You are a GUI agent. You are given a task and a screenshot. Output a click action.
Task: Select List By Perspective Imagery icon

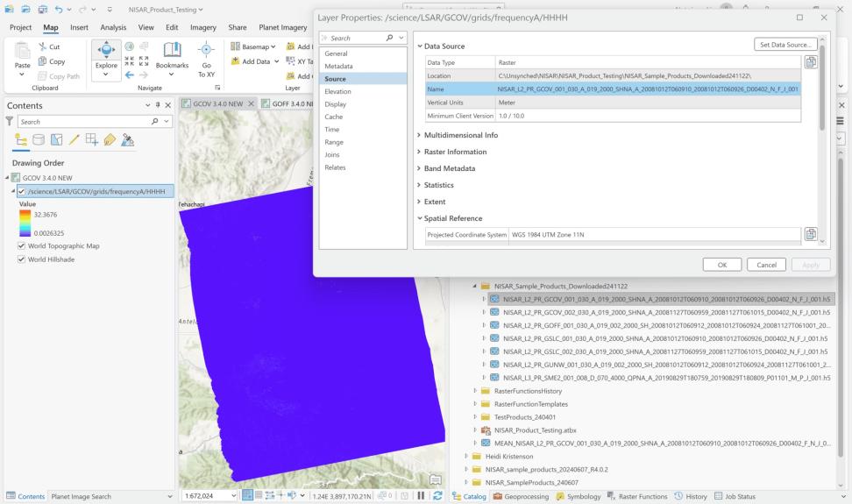128,140
